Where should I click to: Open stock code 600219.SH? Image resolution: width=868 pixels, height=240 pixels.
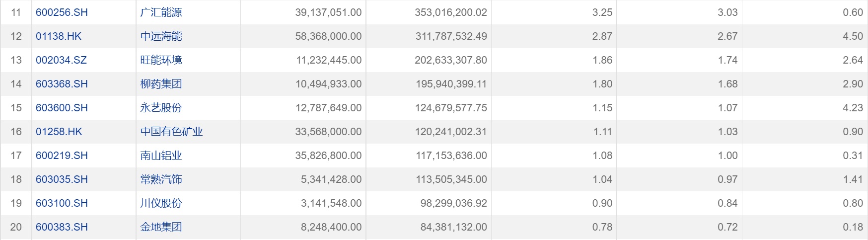62,156
